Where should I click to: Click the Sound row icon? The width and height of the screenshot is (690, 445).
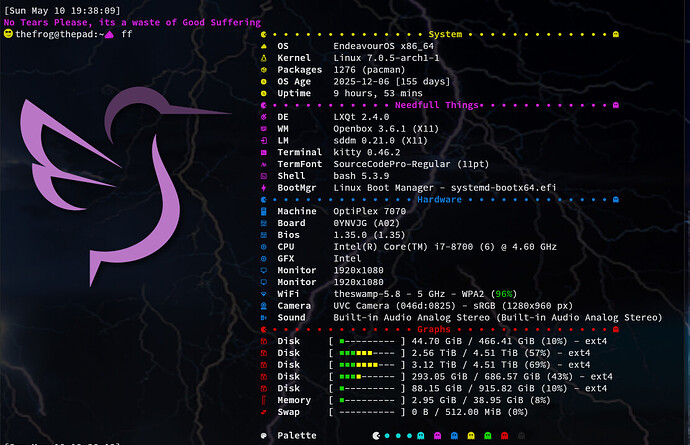(264, 318)
